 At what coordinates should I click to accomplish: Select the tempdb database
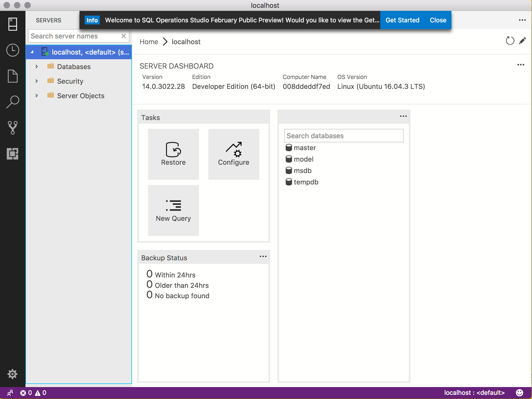pyautogui.click(x=306, y=182)
